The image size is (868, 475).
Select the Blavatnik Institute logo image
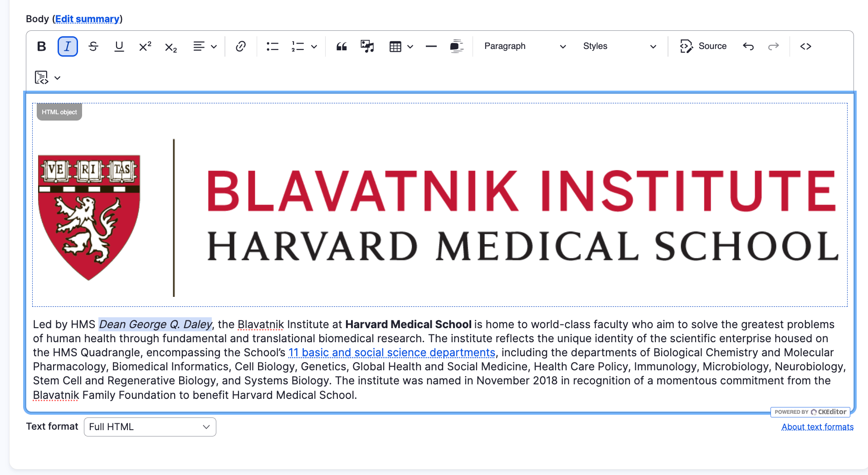pos(439,218)
